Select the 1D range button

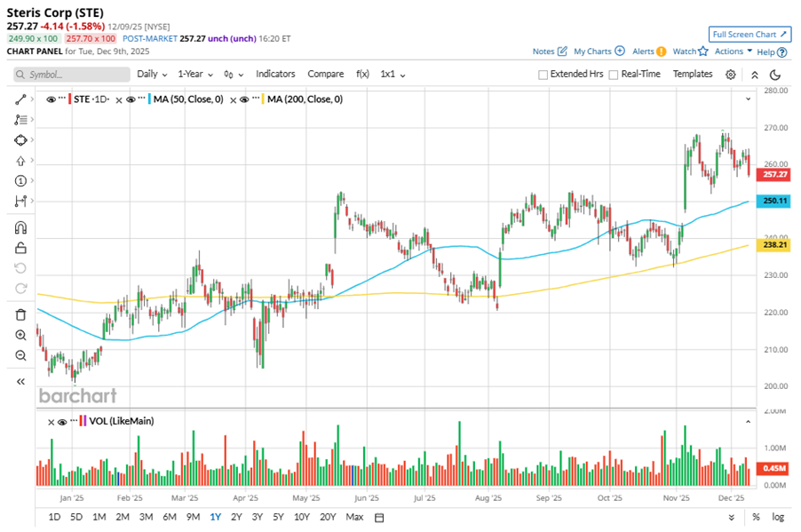[54, 517]
